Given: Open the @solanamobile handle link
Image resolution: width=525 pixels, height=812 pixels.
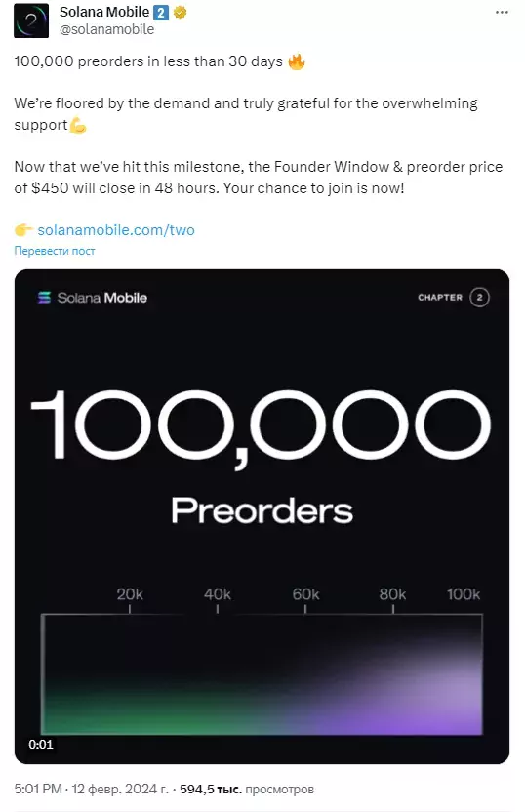Looking at the screenshot, I should coord(106,29).
